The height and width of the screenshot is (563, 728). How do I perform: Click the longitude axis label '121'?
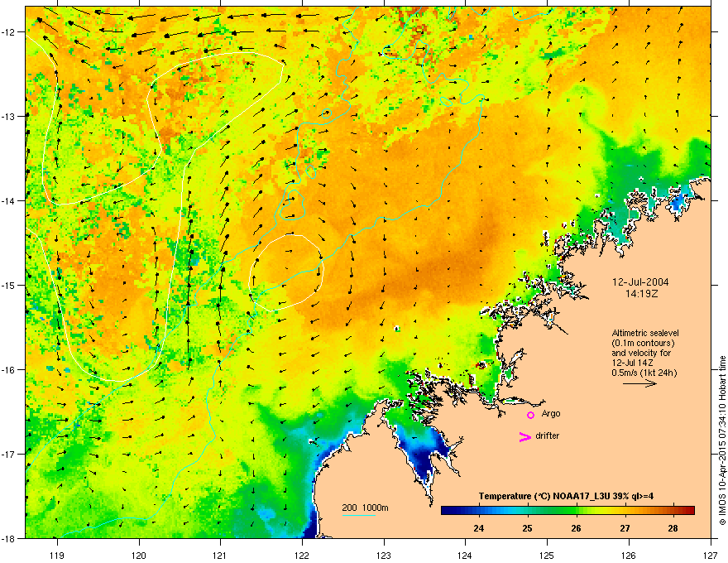[221, 555]
